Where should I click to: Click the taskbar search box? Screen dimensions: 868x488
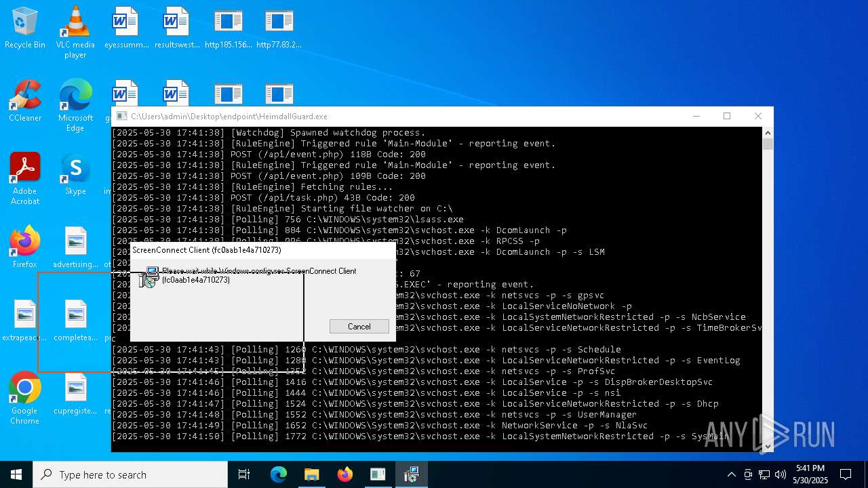pyautogui.click(x=130, y=474)
